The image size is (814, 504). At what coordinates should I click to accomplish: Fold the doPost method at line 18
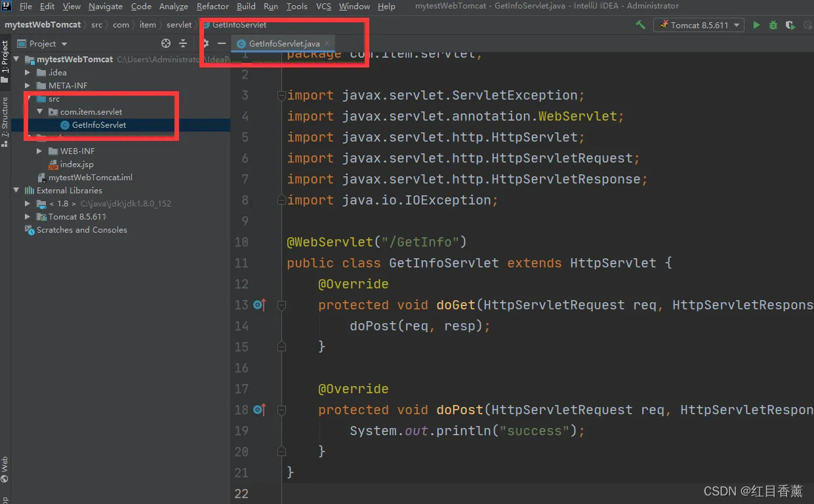tap(281, 410)
